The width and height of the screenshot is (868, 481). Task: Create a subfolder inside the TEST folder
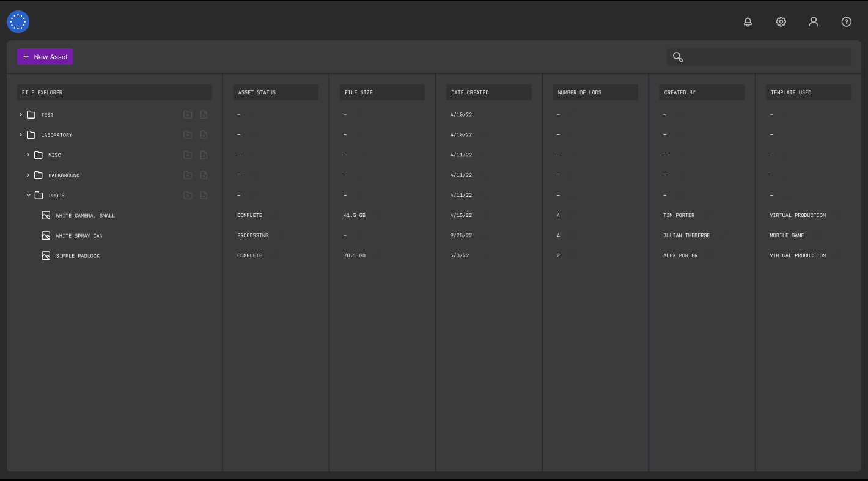click(188, 114)
